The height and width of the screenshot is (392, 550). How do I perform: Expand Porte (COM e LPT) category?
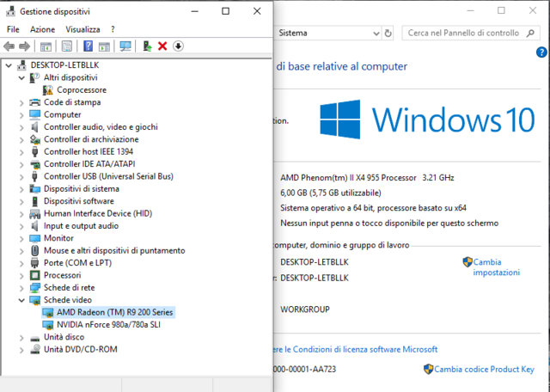click(21, 263)
